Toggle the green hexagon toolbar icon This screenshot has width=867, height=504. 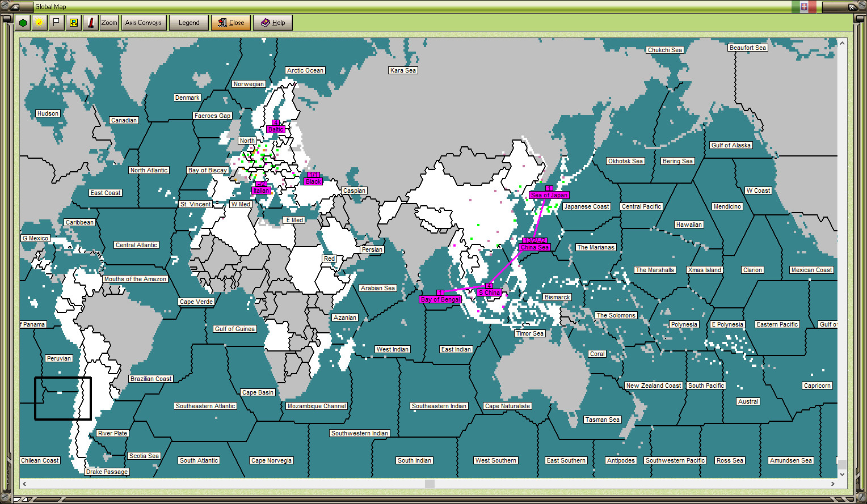coord(23,23)
